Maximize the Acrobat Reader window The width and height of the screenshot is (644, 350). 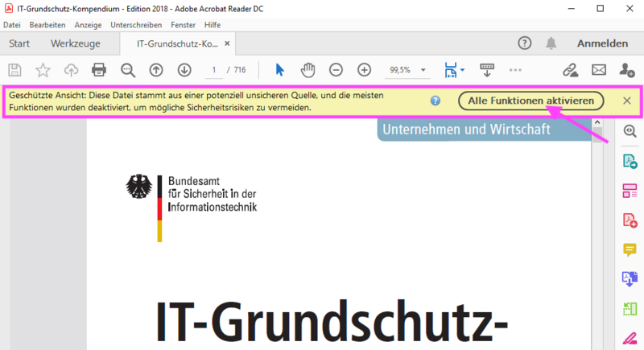point(601,9)
